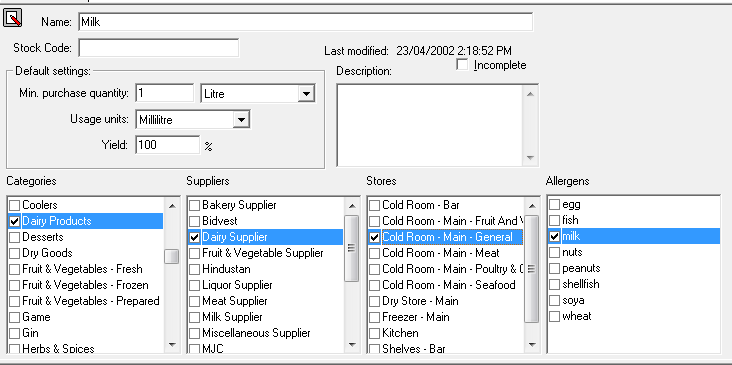Check the Freezer - Main store
The image size is (732, 365).
click(x=374, y=317)
